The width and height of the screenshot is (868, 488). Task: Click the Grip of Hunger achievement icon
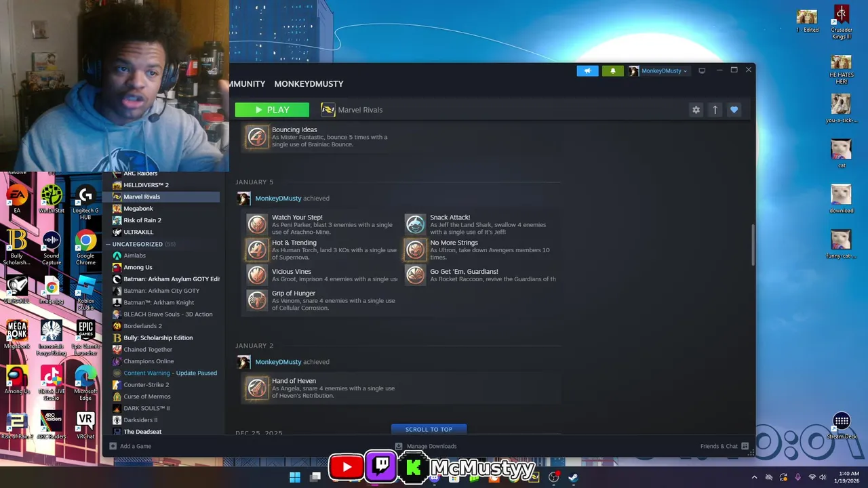tap(257, 300)
